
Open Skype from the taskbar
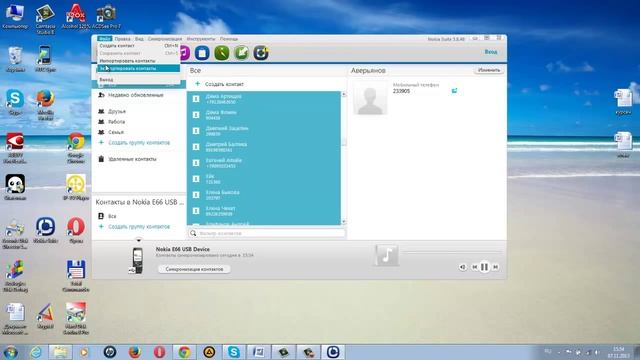[233, 352]
